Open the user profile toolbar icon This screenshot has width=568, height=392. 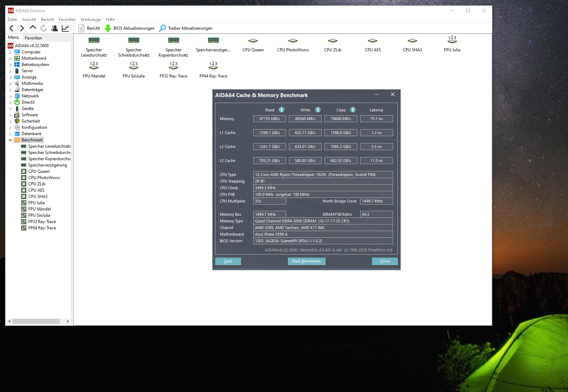[54, 28]
